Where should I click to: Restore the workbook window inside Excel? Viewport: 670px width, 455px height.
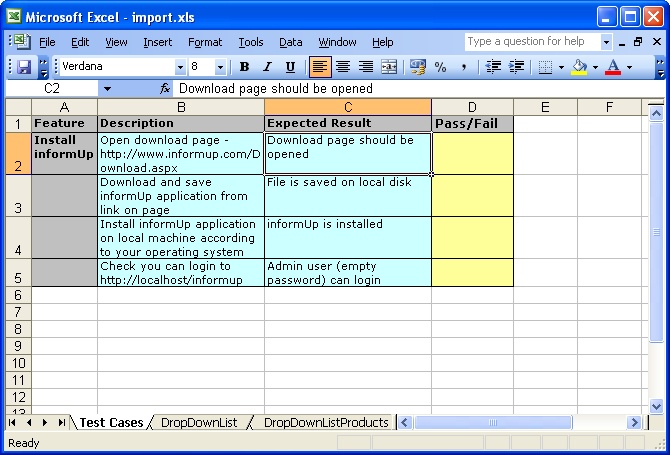638,42
